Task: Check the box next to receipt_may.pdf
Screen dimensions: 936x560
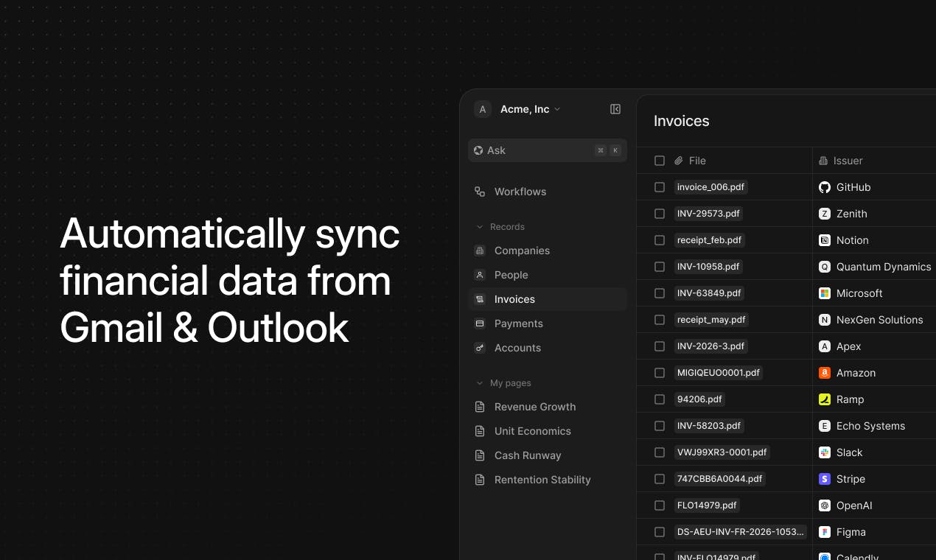Action: pos(660,320)
